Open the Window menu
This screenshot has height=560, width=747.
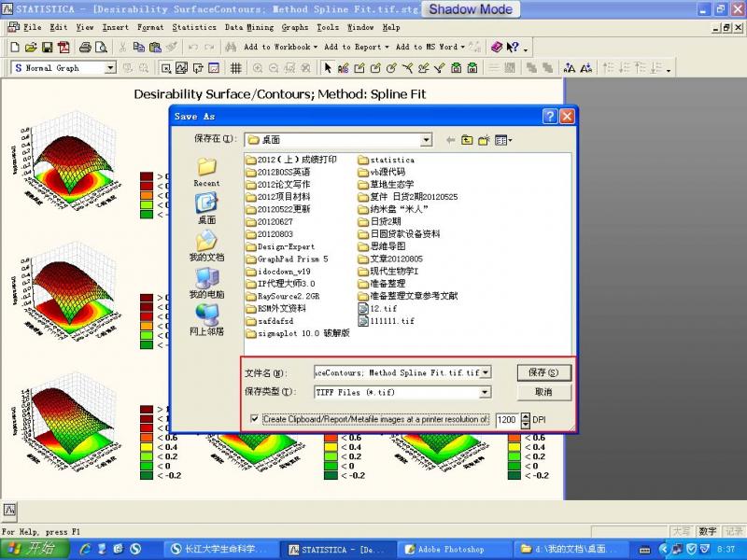click(360, 27)
